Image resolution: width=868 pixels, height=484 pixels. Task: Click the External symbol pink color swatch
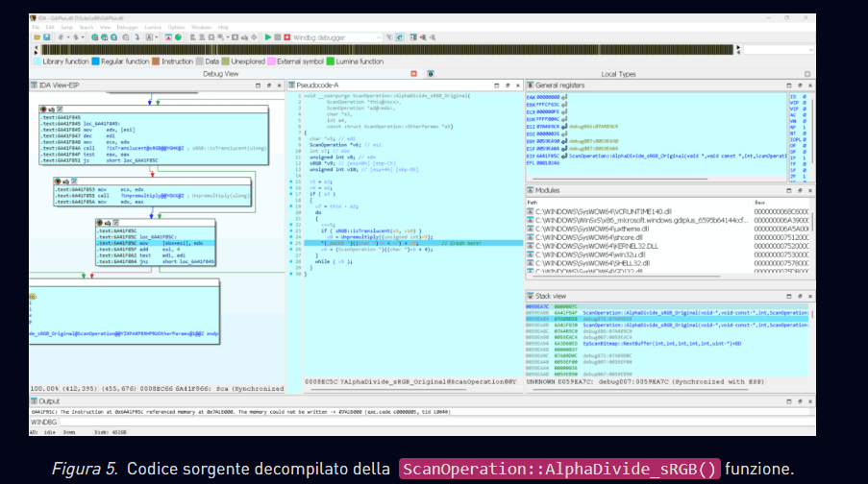pyautogui.click(x=271, y=61)
